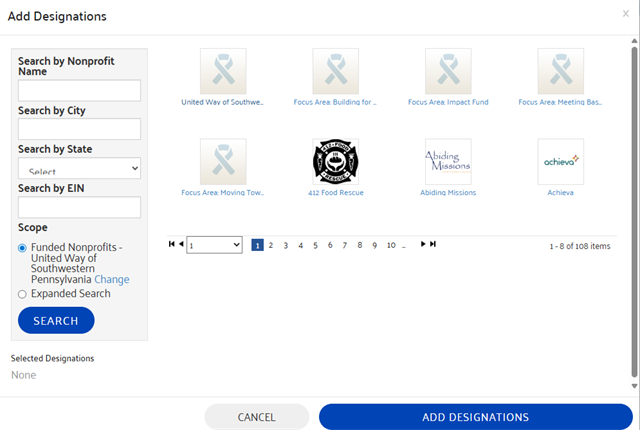Click the 'Selected Designations' label
The image size is (640, 430).
[52, 358]
